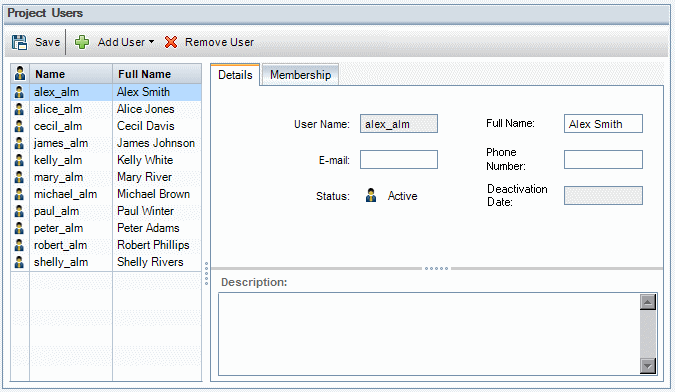
Task: Click the user icon beside shelly_alm
Action: [19, 262]
